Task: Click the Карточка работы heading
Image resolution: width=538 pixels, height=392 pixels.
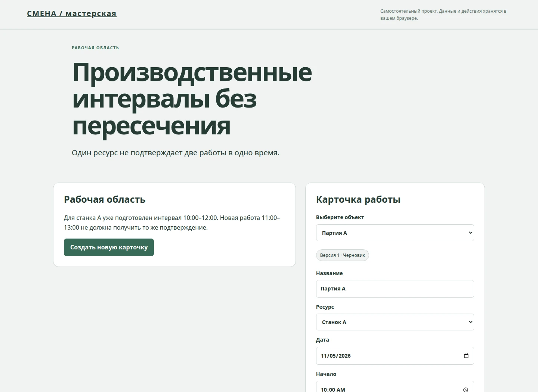Action: pos(358,199)
